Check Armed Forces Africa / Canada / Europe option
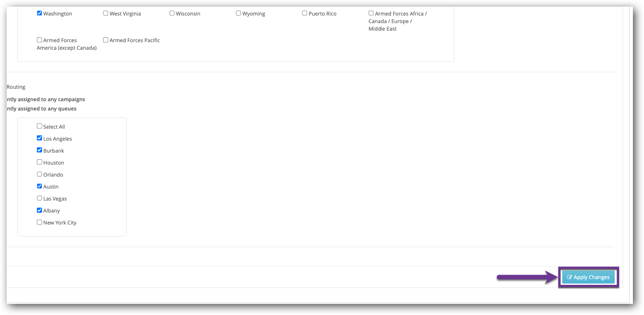This screenshot has height=315, width=644. click(371, 13)
